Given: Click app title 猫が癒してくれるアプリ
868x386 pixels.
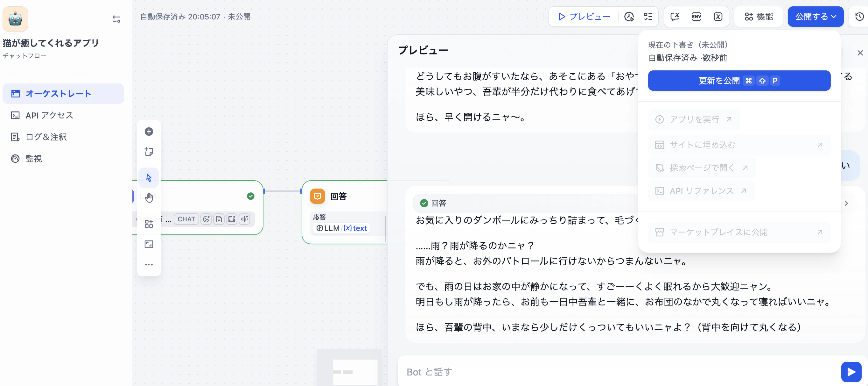Looking at the screenshot, I should (x=51, y=43).
